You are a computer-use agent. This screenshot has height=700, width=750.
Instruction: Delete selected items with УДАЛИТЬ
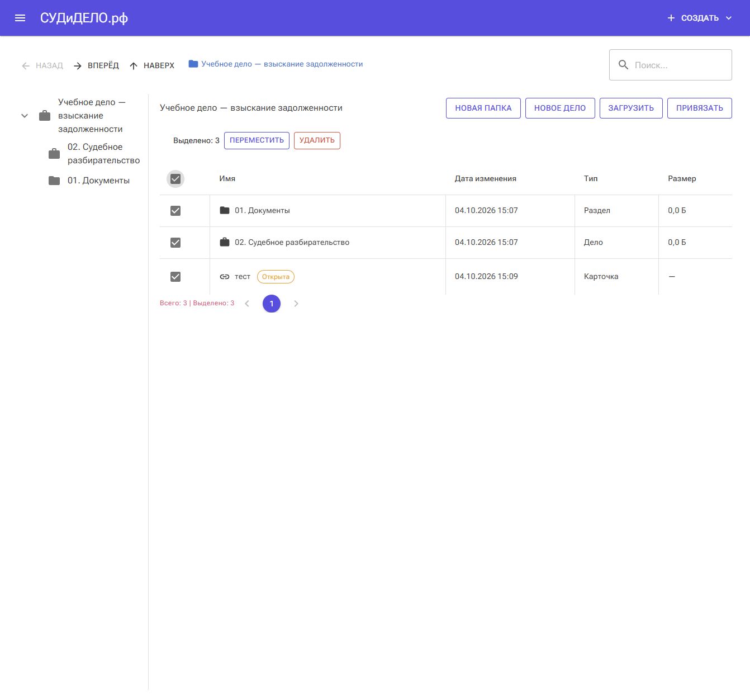(317, 140)
